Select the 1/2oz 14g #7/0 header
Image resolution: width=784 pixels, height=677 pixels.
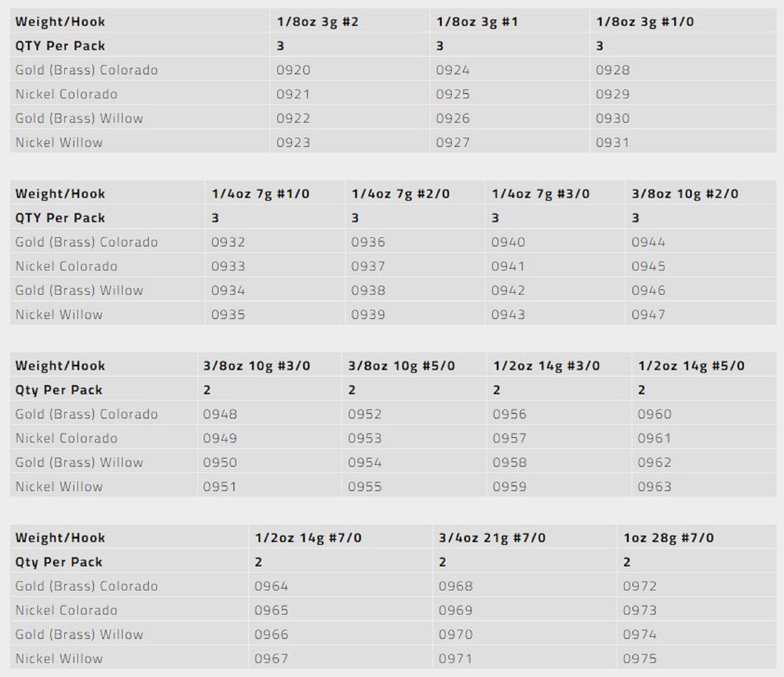click(308, 538)
